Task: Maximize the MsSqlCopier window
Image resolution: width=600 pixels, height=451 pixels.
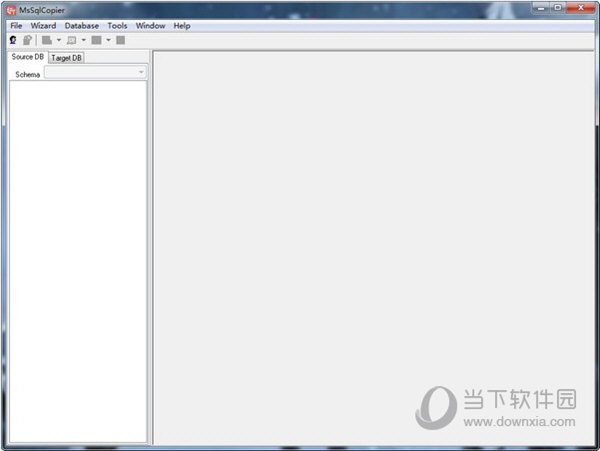Action: coord(558,8)
